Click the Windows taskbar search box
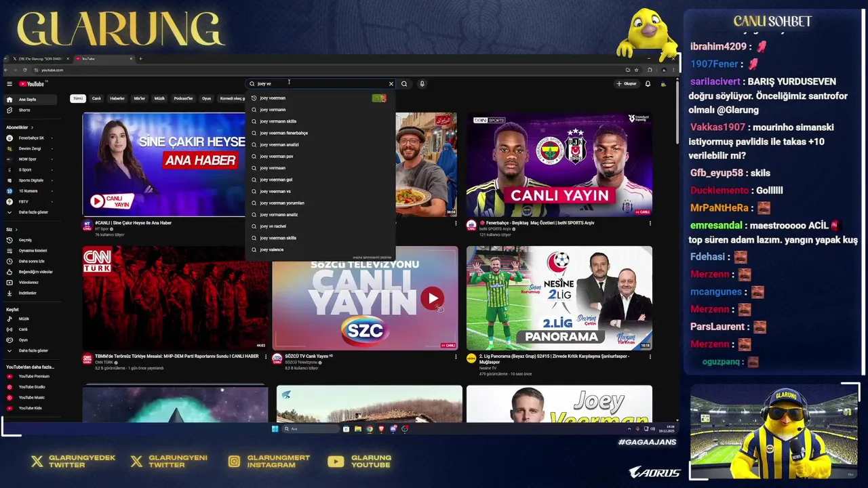The width and height of the screenshot is (868, 488). (311, 429)
